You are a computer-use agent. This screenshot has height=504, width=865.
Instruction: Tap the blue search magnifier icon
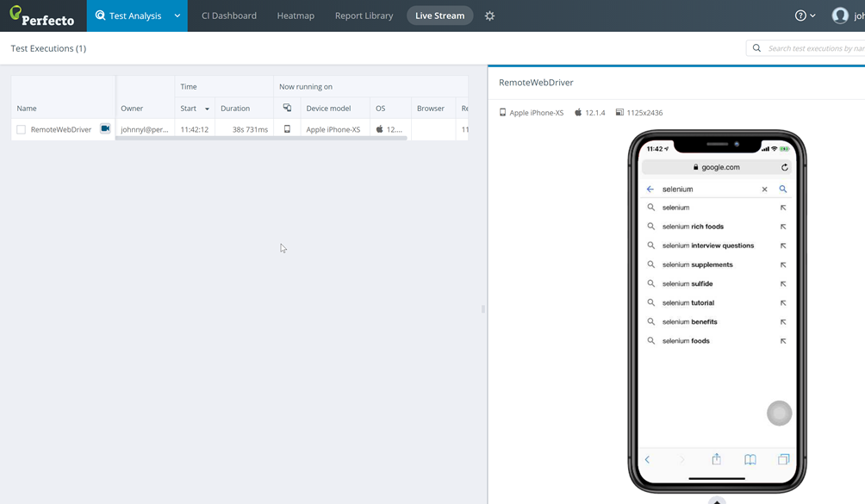point(783,190)
